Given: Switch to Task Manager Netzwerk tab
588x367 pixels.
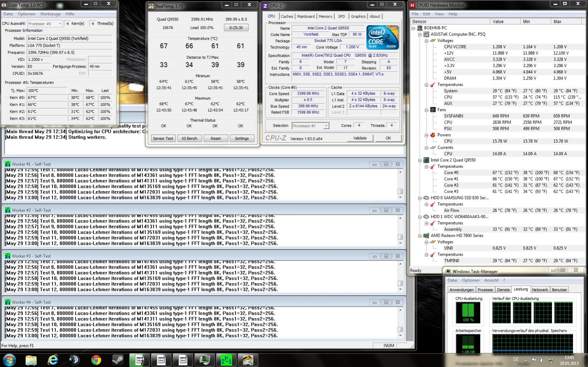Looking at the screenshot, I should 540,290.
